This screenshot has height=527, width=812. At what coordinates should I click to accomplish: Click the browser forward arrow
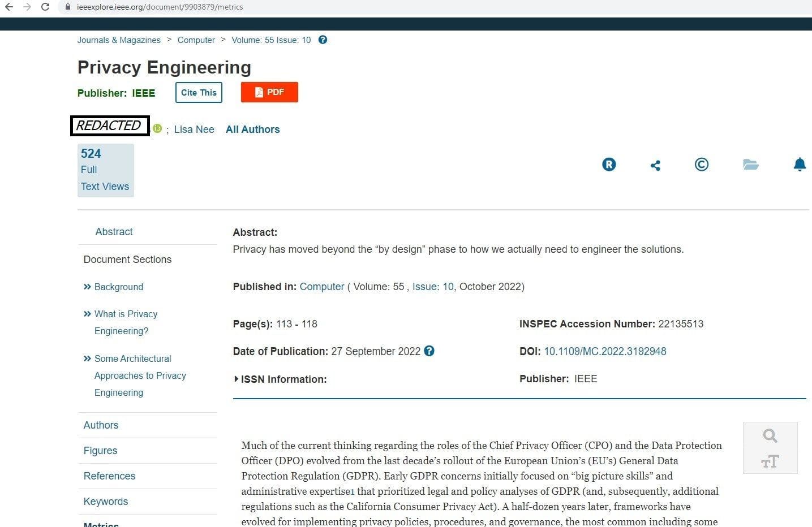(27, 7)
